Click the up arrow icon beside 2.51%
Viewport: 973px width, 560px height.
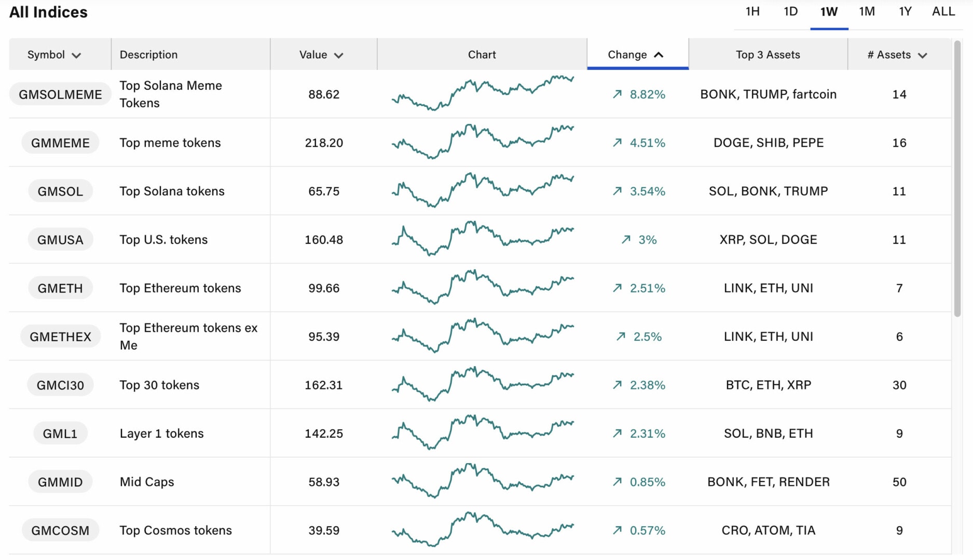(617, 288)
